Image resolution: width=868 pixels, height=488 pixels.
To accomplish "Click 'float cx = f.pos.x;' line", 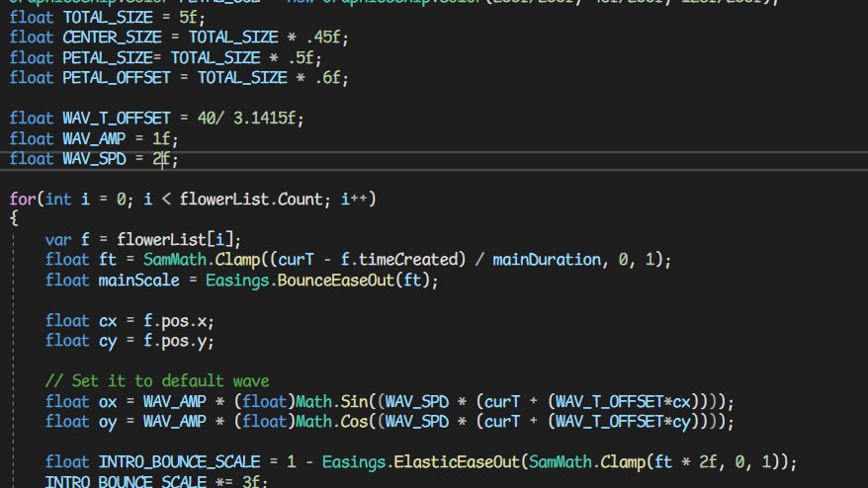I will (x=130, y=321).
